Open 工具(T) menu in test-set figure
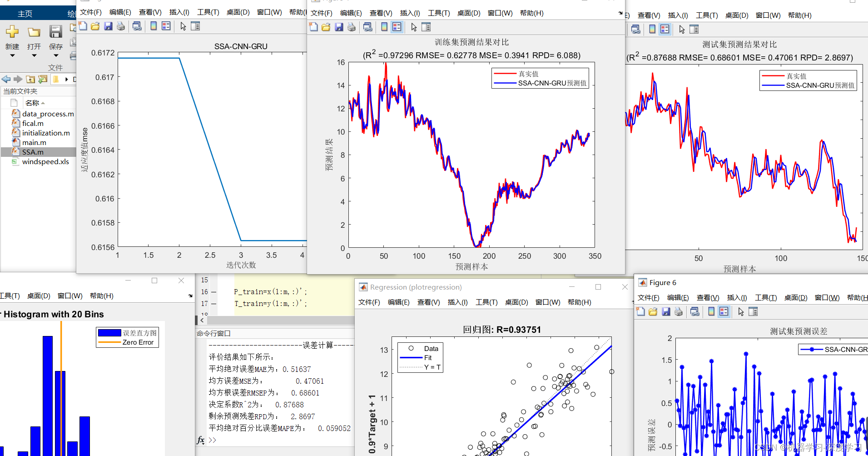Viewport: 868px width, 456px height. tap(707, 15)
